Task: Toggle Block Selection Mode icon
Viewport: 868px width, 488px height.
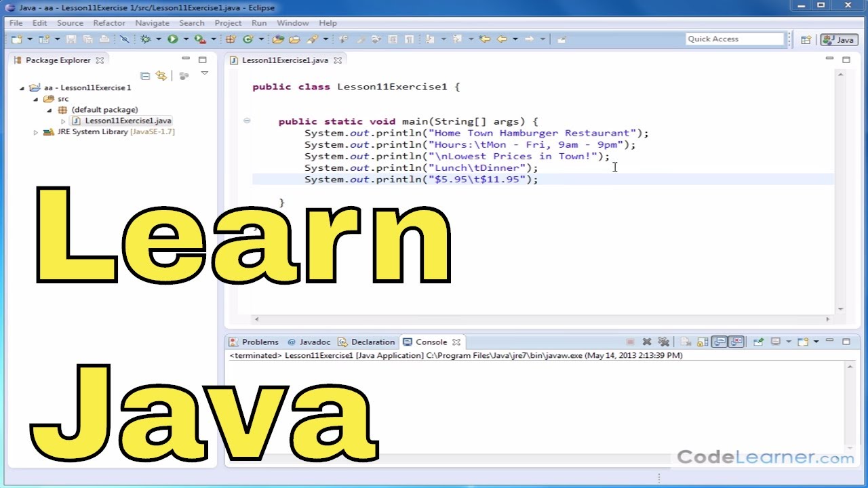Action: (x=393, y=39)
